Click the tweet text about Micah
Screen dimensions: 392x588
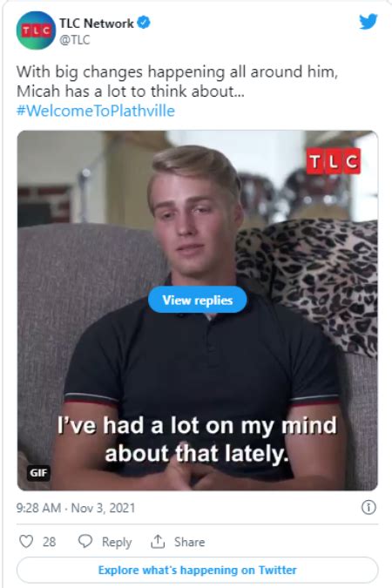pyautogui.click(x=177, y=81)
